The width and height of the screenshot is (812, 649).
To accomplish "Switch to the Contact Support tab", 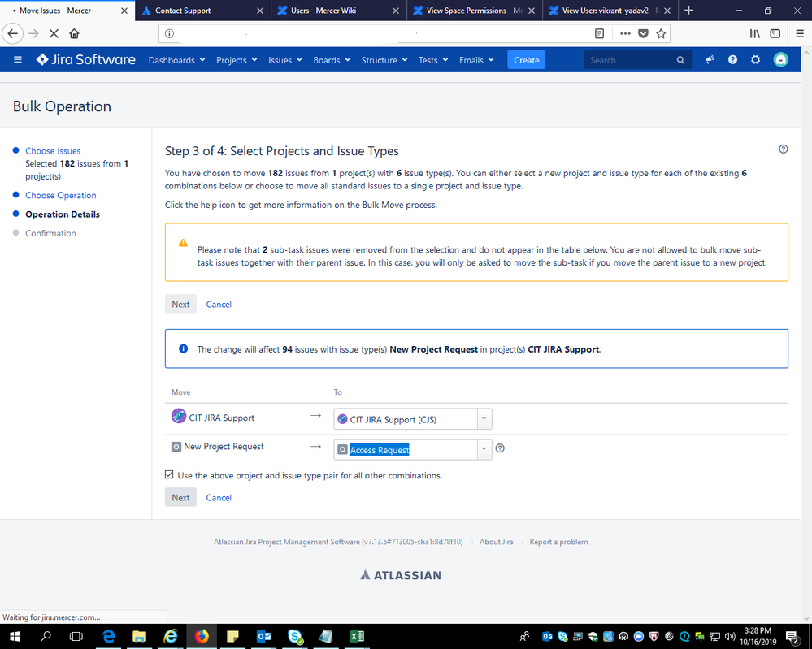I will click(x=203, y=11).
